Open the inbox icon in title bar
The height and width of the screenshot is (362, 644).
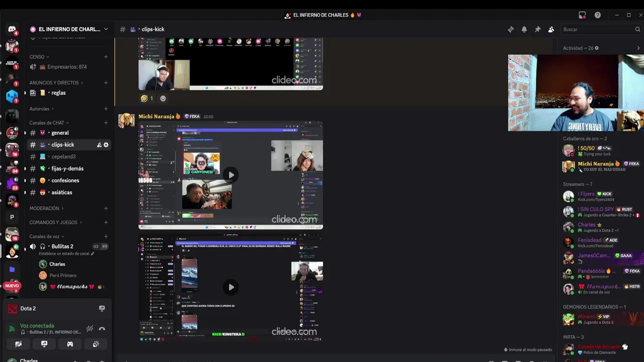(582, 15)
